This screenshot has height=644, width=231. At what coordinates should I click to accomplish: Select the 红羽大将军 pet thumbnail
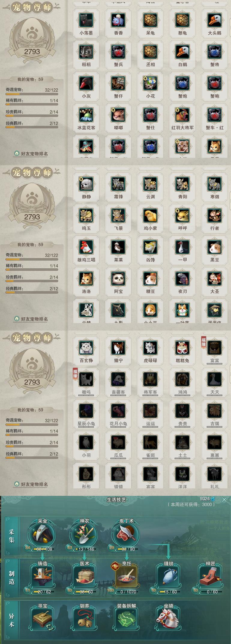182,115
